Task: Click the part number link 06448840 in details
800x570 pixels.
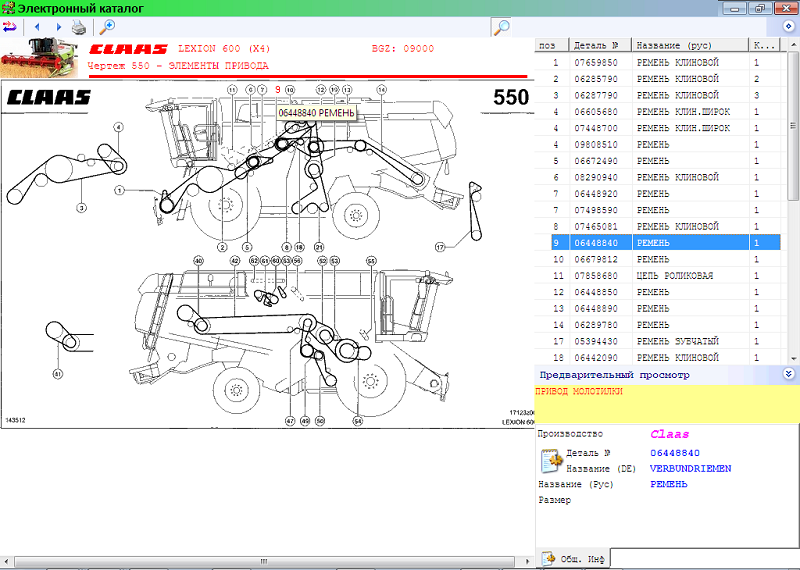Action: pyautogui.click(x=674, y=453)
